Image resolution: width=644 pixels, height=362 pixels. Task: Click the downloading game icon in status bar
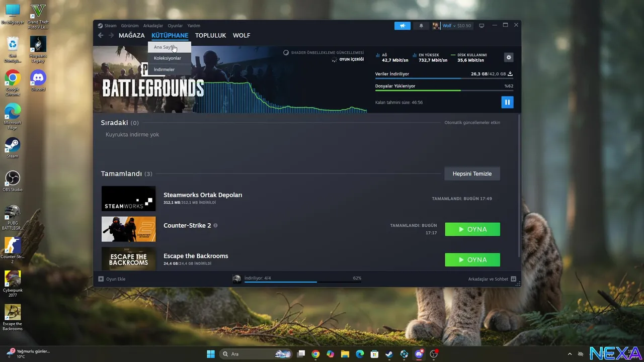pyautogui.click(x=237, y=279)
